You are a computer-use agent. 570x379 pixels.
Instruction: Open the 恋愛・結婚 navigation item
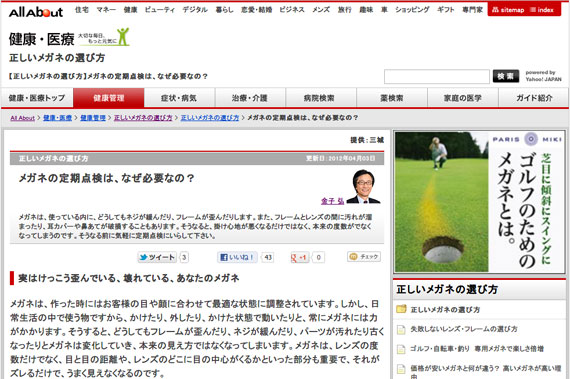[x=257, y=10]
